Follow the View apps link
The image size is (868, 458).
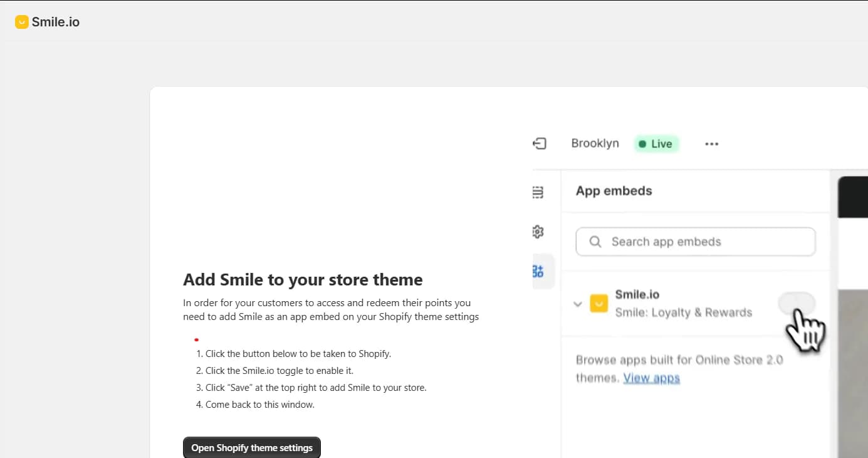click(652, 378)
